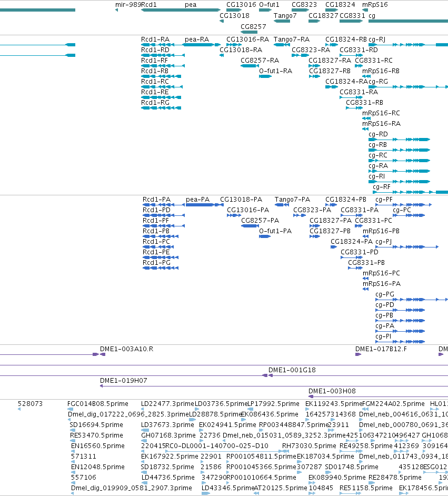The height and width of the screenshot is (496, 448).
Task: Open BAC end DME1-003A10.R
Action: pyautogui.click(x=126, y=349)
